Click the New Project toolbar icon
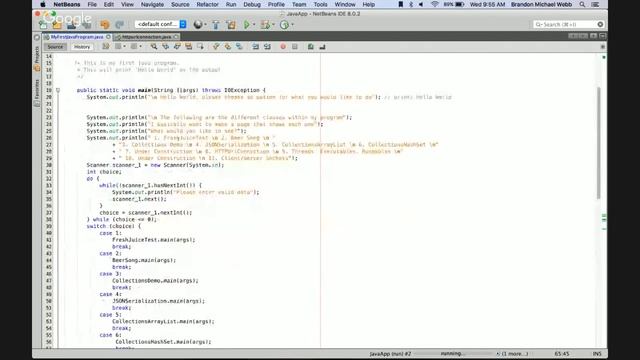Image resolution: width=640 pixels, height=360 pixels. (x=57, y=25)
